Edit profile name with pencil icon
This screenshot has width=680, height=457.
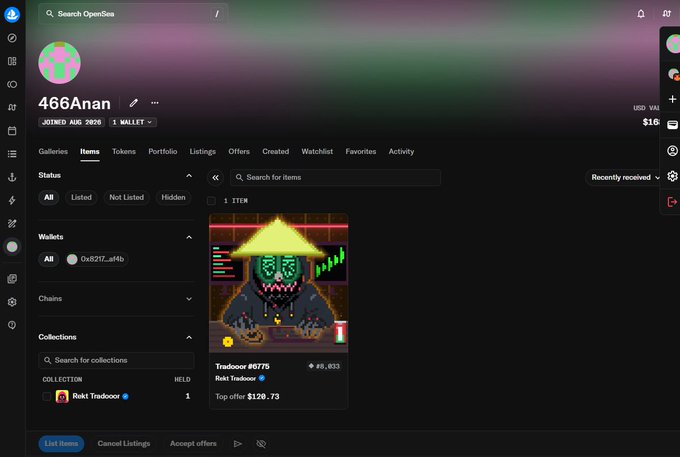pyautogui.click(x=134, y=103)
